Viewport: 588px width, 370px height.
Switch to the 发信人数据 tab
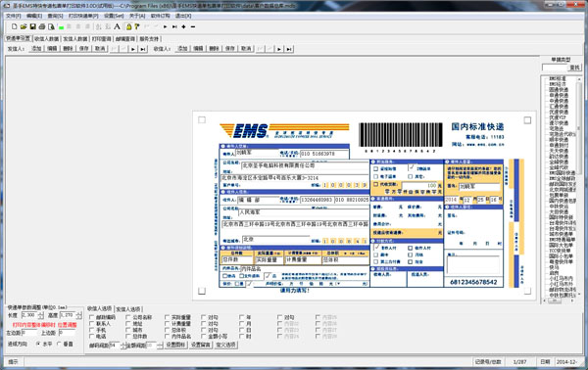(75, 39)
